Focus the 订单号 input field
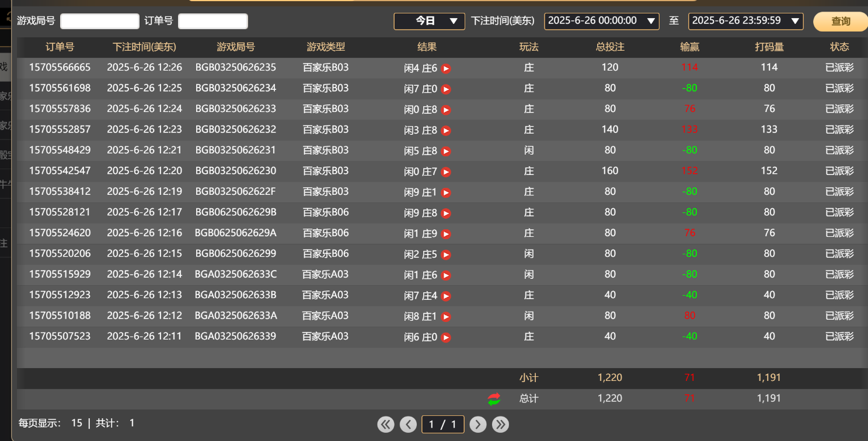 pyautogui.click(x=213, y=22)
